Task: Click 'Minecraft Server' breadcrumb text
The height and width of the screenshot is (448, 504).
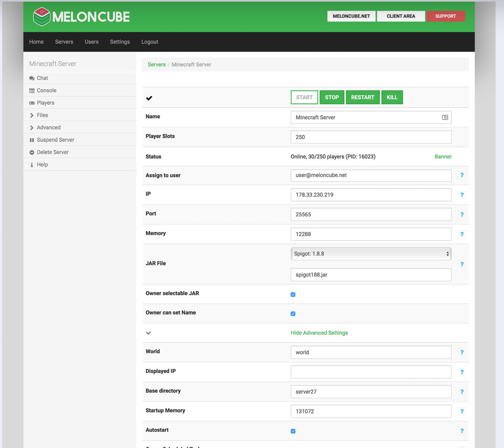Action: coord(191,65)
